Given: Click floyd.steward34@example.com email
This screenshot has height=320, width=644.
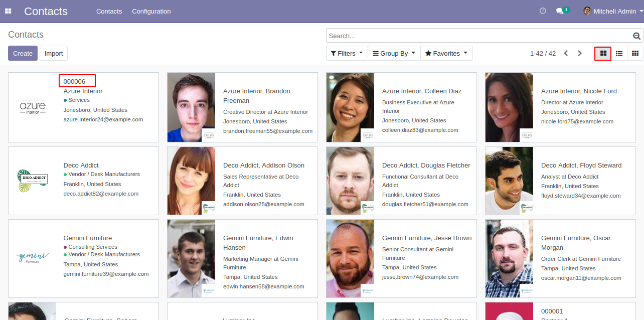Looking at the screenshot, I should pyautogui.click(x=581, y=196).
